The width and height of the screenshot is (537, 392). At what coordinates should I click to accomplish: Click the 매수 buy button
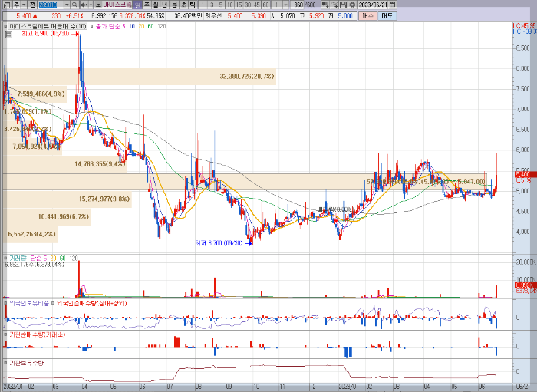pos(367,16)
